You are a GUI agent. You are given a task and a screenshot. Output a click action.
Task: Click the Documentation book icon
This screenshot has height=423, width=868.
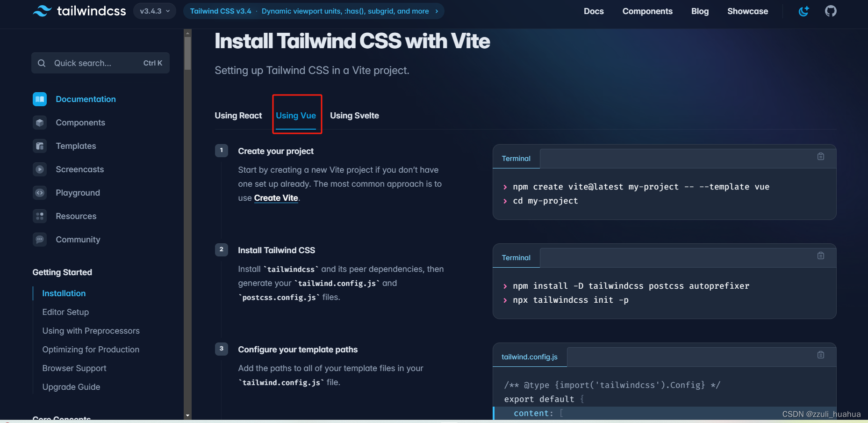40,99
